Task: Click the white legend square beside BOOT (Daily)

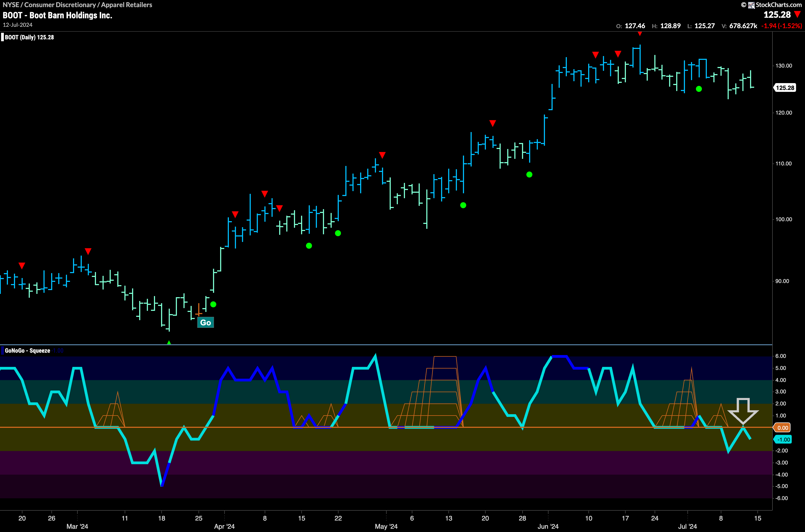Action: pos(2,37)
